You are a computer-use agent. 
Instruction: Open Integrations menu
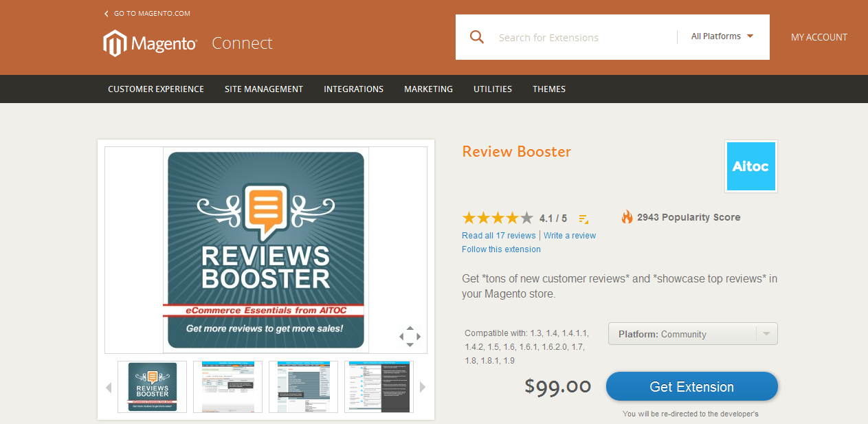coord(354,89)
